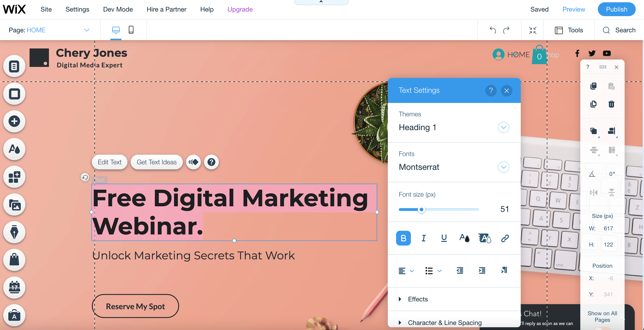Expand the Character & Line Spacing section

point(444,322)
